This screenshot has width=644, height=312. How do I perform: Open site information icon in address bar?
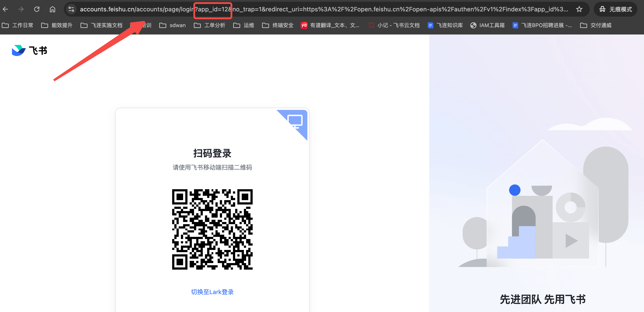(x=71, y=9)
